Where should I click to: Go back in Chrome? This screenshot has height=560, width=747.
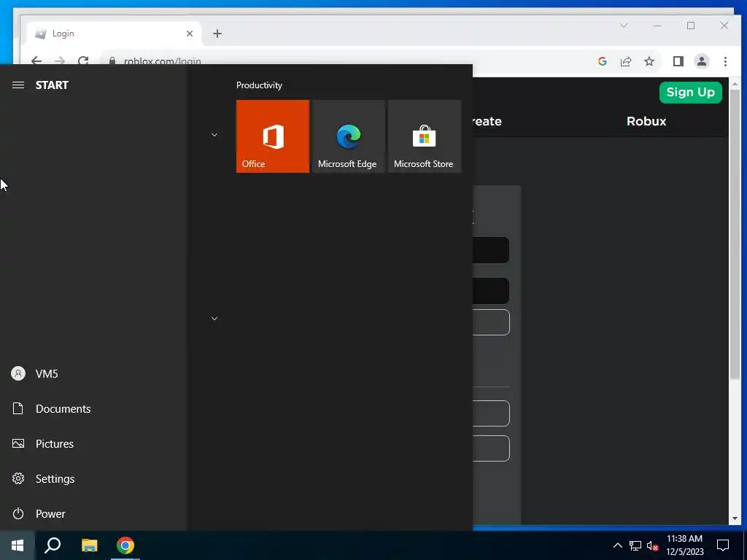(x=36, y=61)
